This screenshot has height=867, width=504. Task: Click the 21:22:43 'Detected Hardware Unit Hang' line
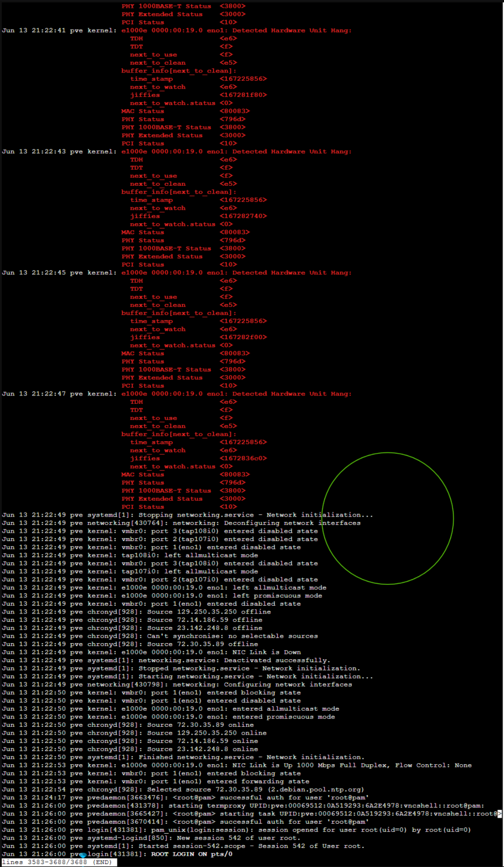click(x=177, y=151)
